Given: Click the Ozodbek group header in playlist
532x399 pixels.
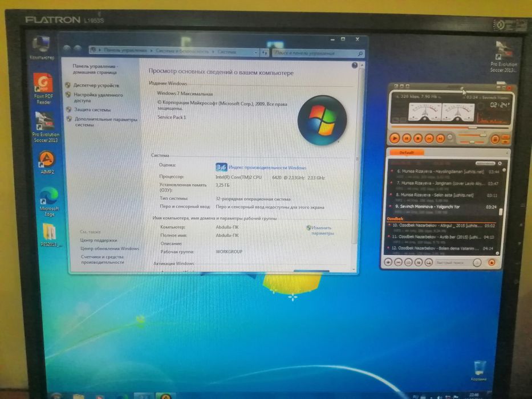Looking at the screenshot, I should [x=395, y=219].
